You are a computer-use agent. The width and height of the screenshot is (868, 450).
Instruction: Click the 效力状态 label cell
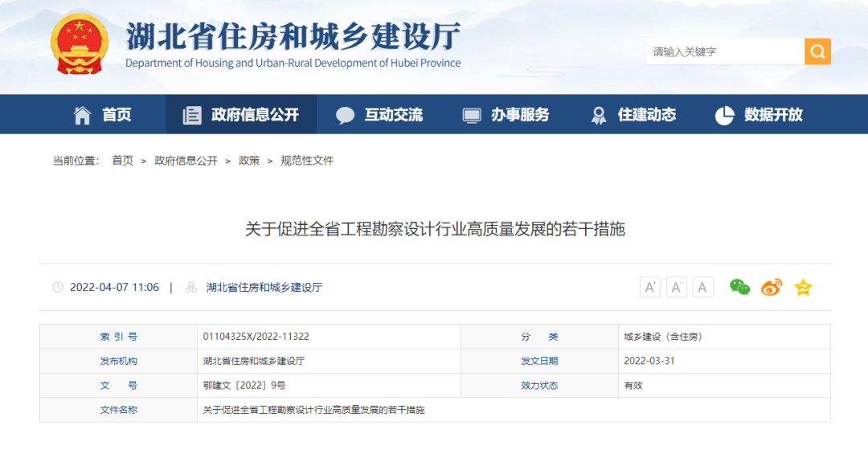coord(539,385)
